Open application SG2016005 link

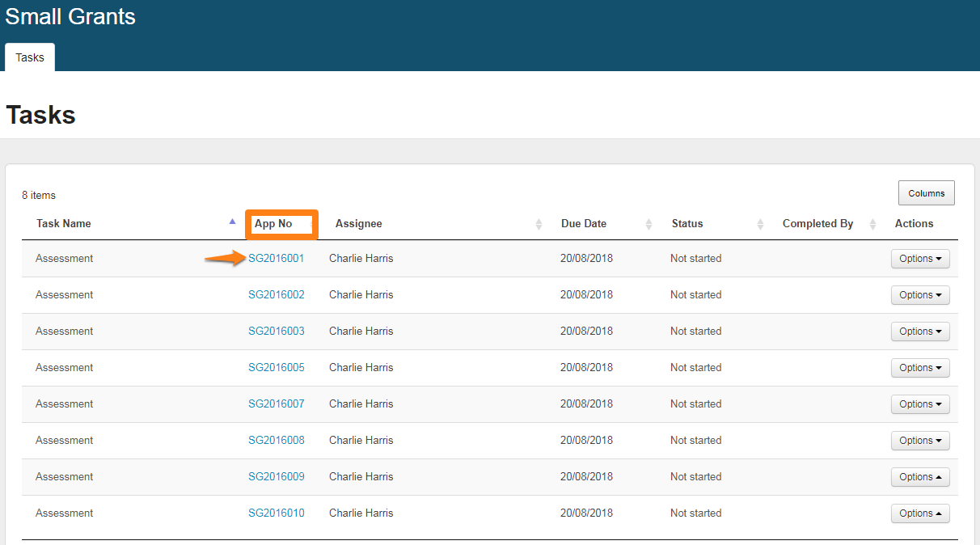[x=277, y=368]
